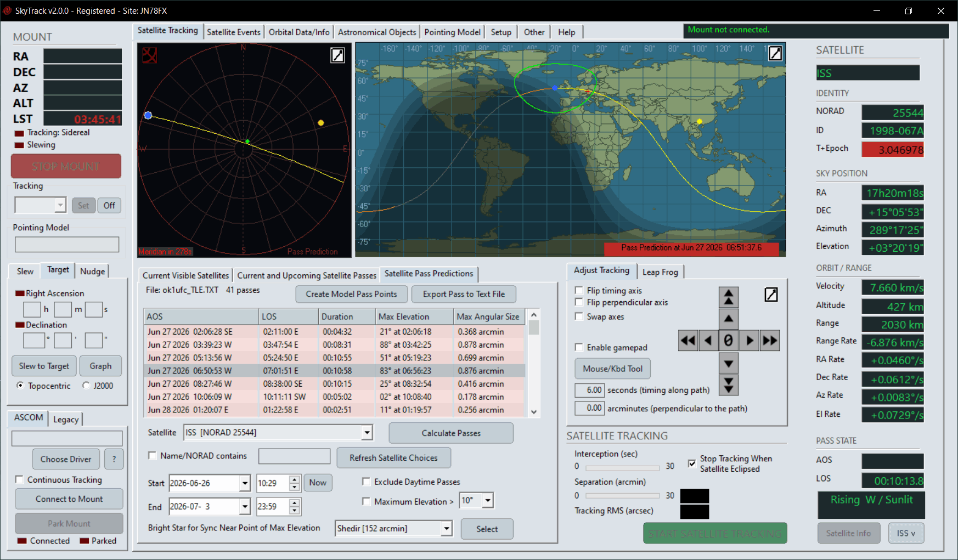Click the yellow sun marker on sky chart

coord(321,123)
